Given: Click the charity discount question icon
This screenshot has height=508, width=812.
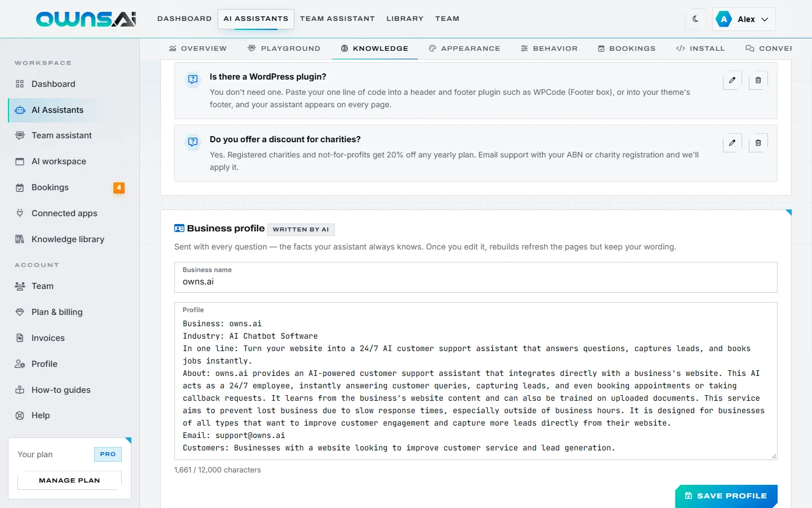Looking at the screenshot, I should [193, 142].
